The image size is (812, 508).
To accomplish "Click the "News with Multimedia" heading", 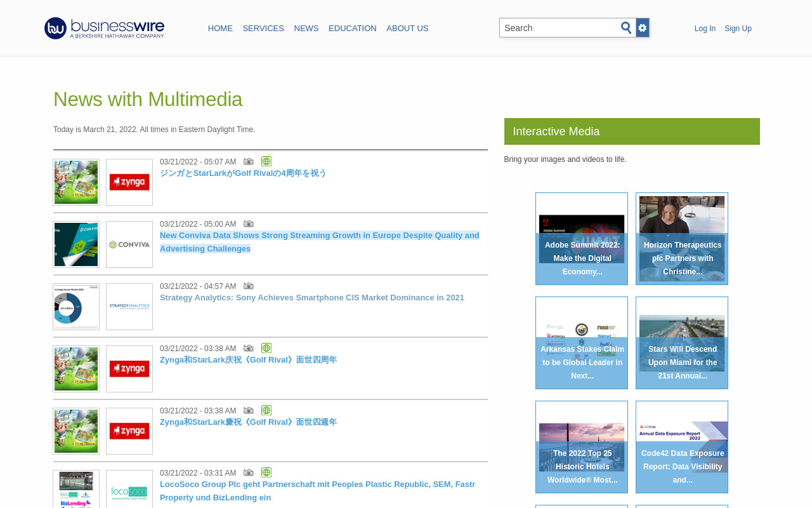I will point(148,99).
